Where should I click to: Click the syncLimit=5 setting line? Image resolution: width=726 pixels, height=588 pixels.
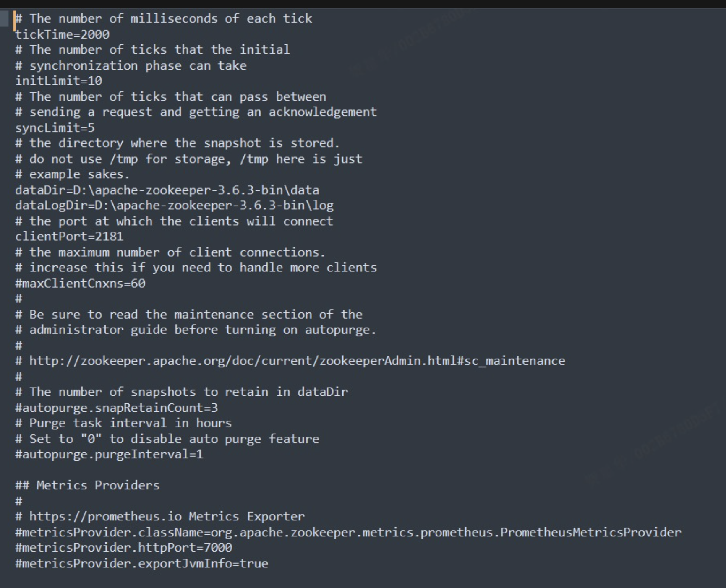pos(55,128)
